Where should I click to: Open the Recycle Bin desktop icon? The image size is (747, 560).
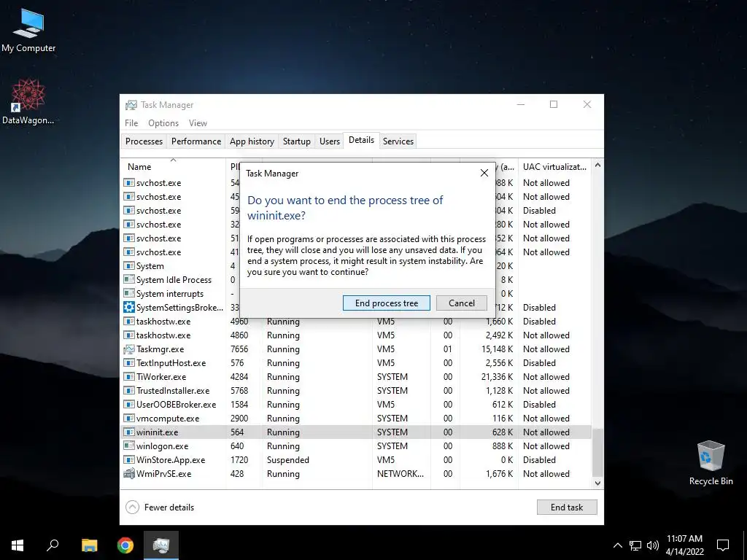coord(711,463)
